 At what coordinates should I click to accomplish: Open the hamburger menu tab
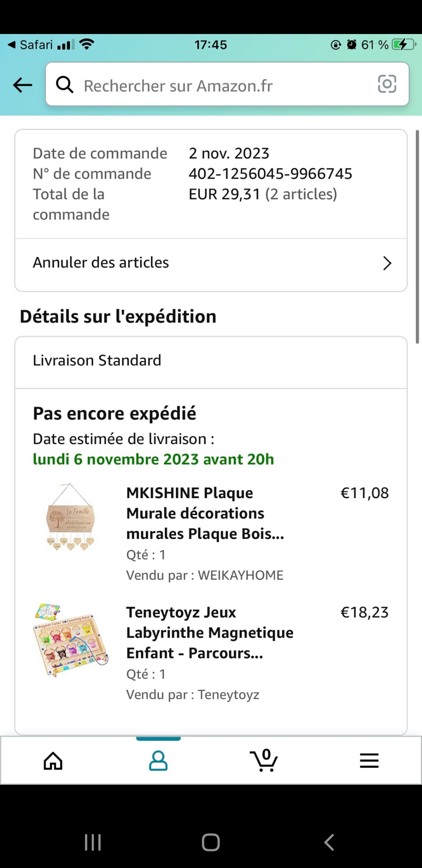369,761
